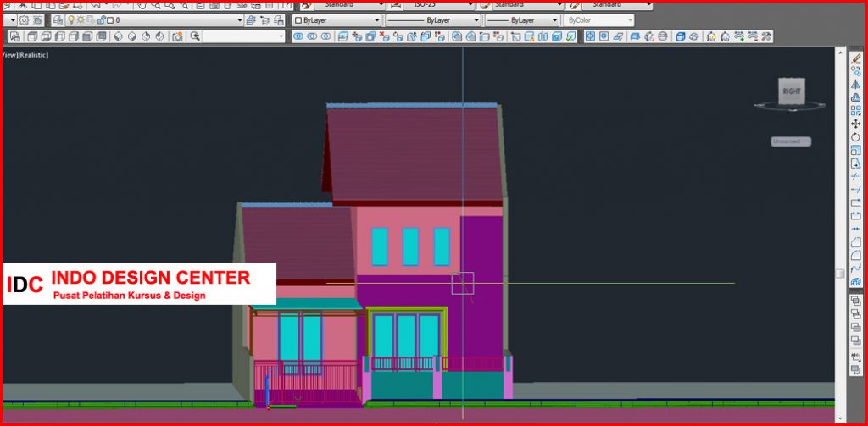This screenshot has width=868, height=426.
Task: Click the Extrude Faces icon
Action: tap(342, 37)
